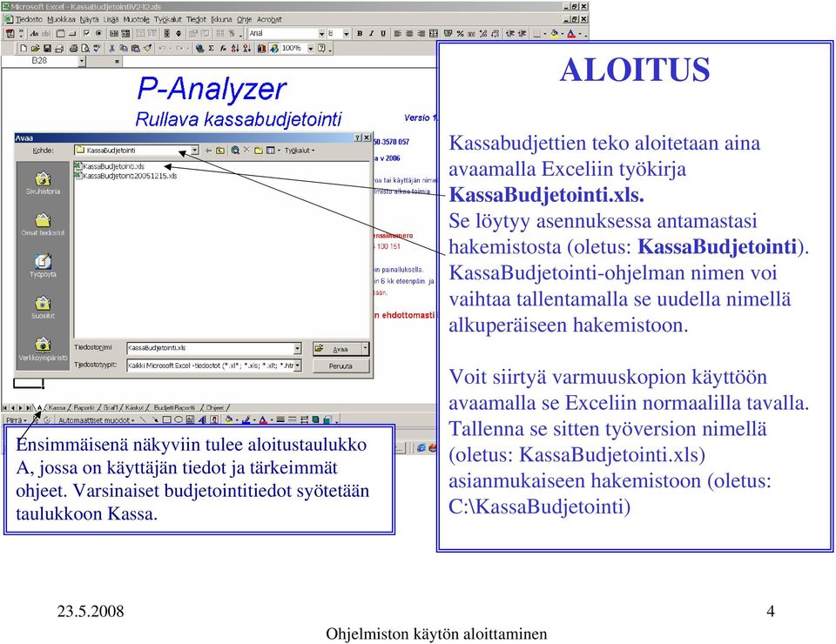
Task: Create new folder in Avaa dialog
Action: 259,151
